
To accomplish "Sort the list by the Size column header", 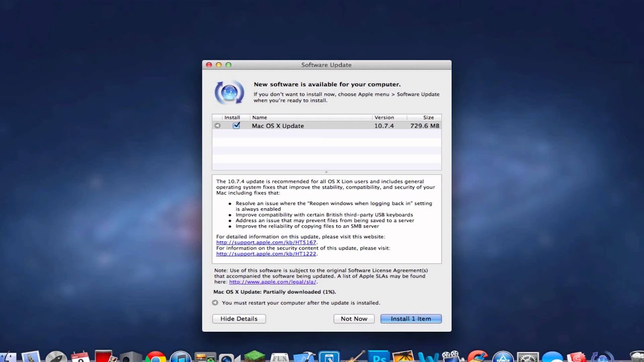I will (424, 118).
